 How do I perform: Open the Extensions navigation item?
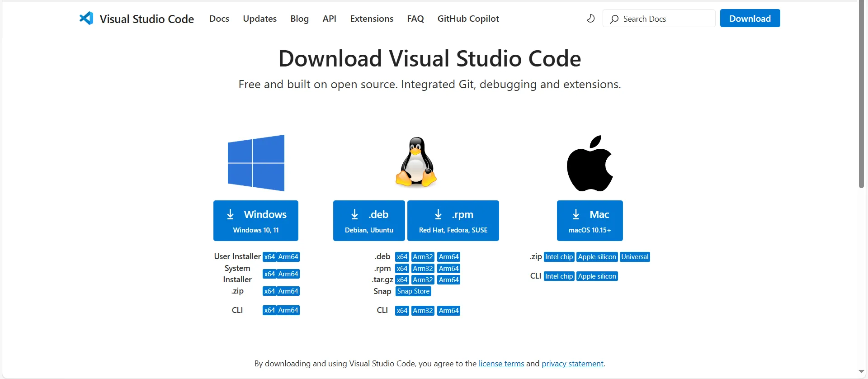(x=372, y=19)
